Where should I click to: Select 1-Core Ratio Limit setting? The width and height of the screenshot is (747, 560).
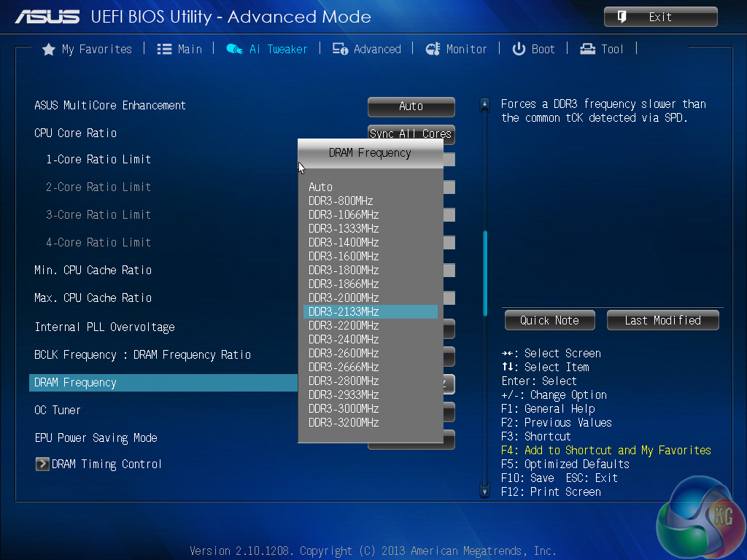pyautogui.click(x=98, y=160)
